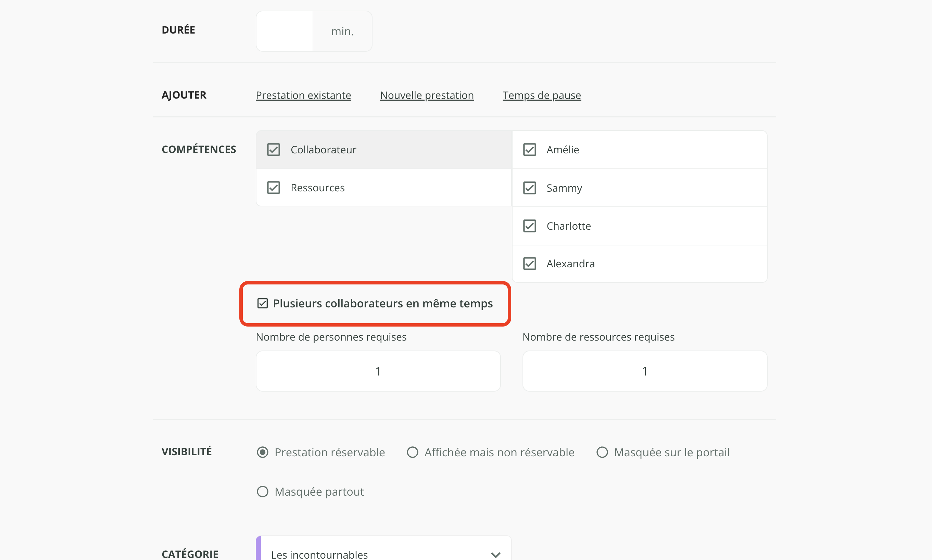Viewport: 932px width, 560px height.
Task: Toggle the Ressources competence checkbox
Action: (x=273, y=188)
